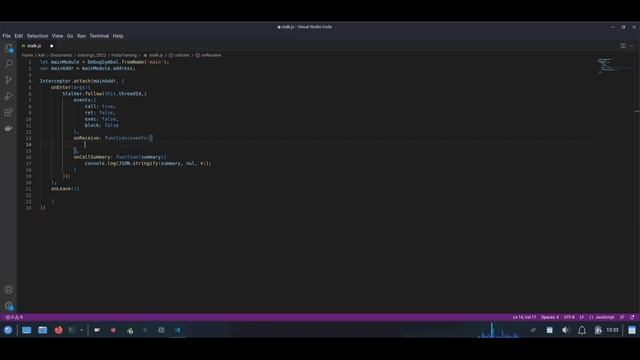The width and height of the screenshot is (640, 360).
Task: Open editor More Actions ellipsis
Action: [632, 46]
